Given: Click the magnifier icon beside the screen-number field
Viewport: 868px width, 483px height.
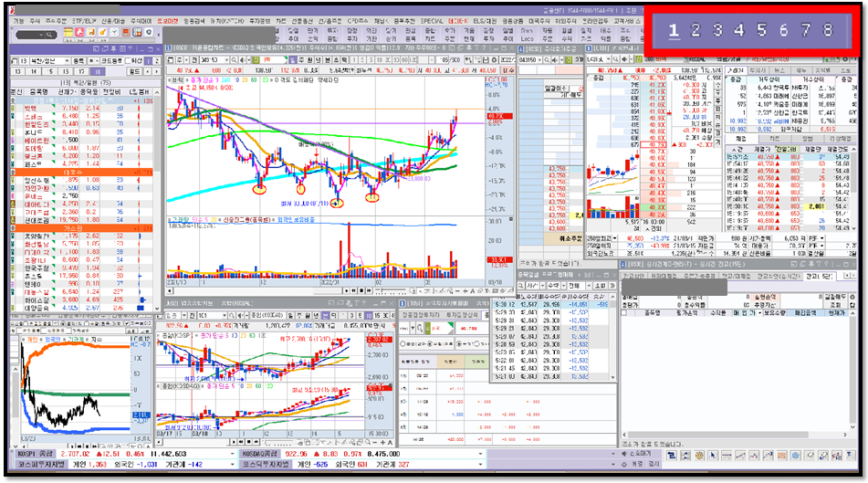Looking at the screenshot, I should click(x=49, y=35).
